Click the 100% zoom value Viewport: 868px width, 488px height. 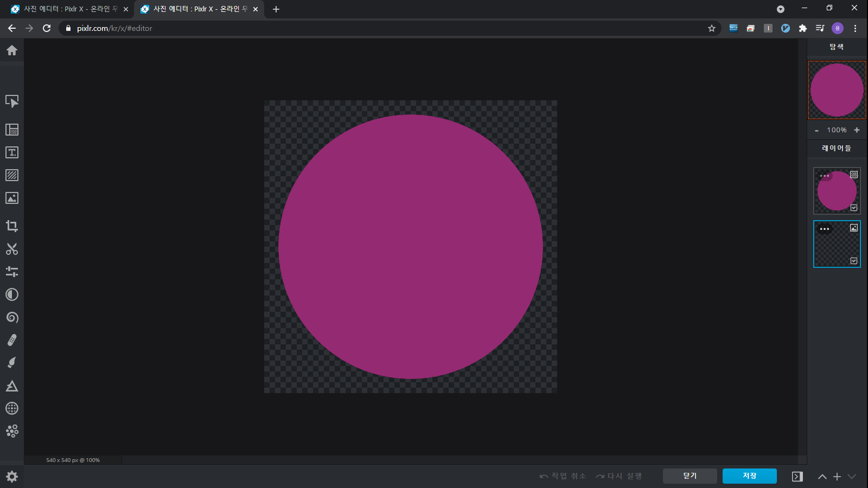coord(837,130)
